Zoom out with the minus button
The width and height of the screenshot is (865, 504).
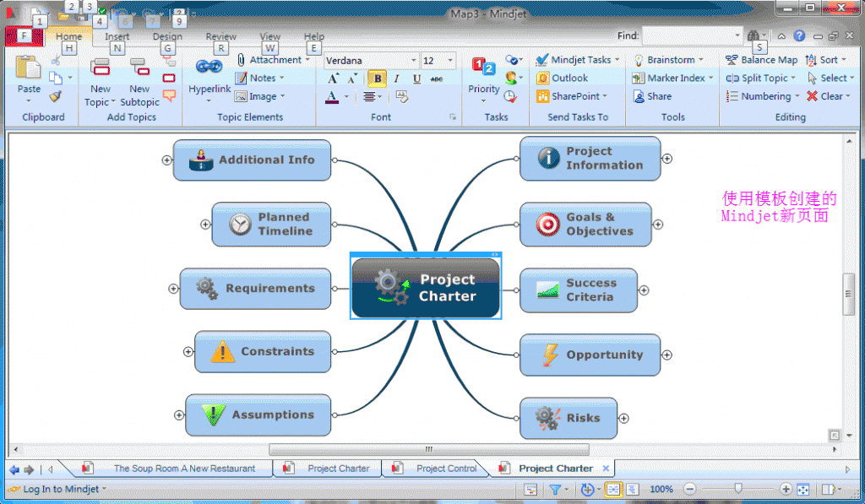point(689,489)
